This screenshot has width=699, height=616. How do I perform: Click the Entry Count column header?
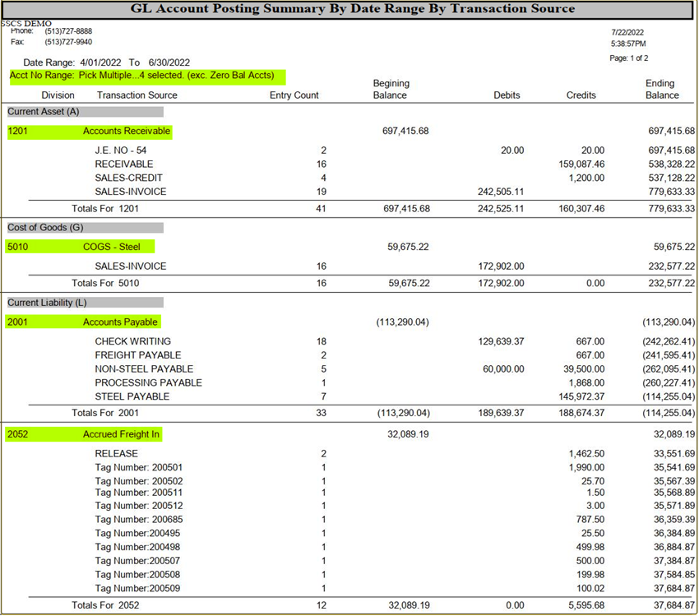point(294,95)
